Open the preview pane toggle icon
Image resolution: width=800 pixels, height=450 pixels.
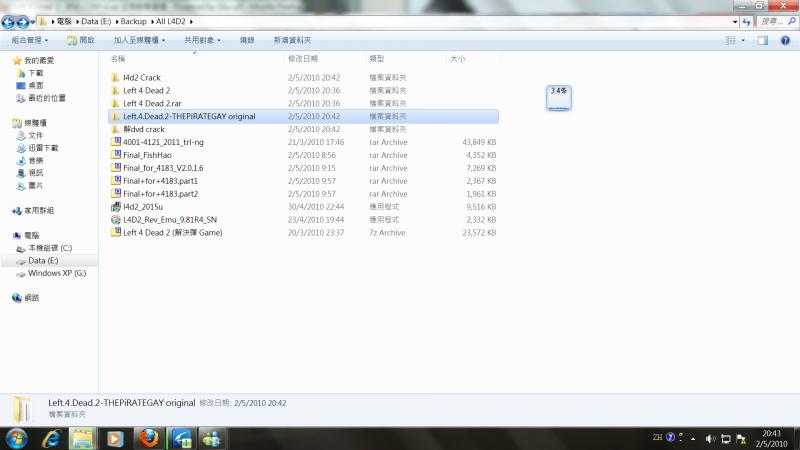[762, 40]
